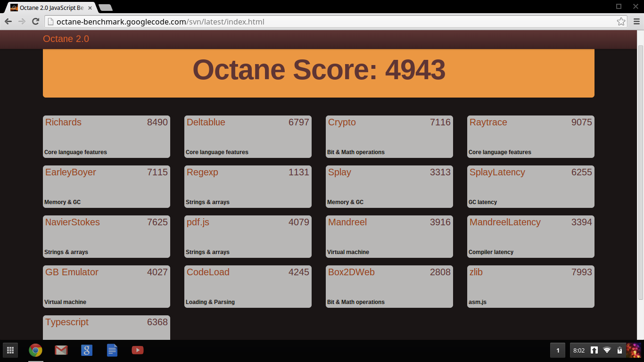This screenshot has height=362, width=644.
Task: Select the zlib benchmark name
Action: point(476,272)
